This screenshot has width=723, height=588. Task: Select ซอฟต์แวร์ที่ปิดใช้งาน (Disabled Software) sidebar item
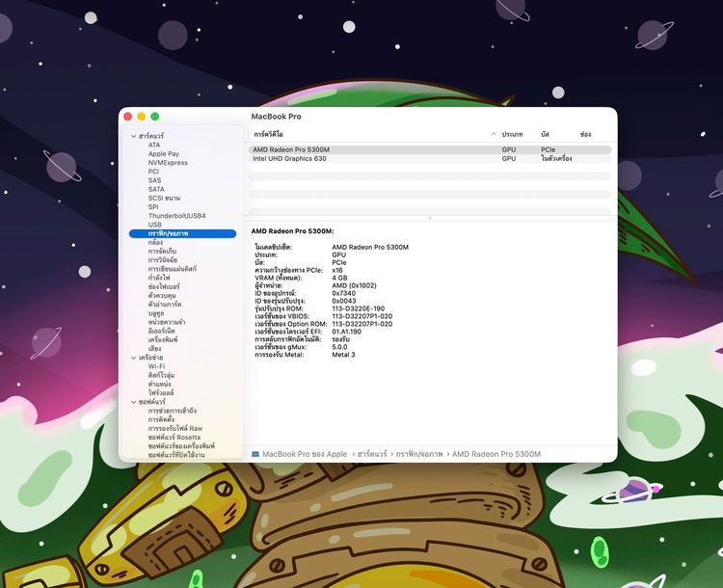176,455
